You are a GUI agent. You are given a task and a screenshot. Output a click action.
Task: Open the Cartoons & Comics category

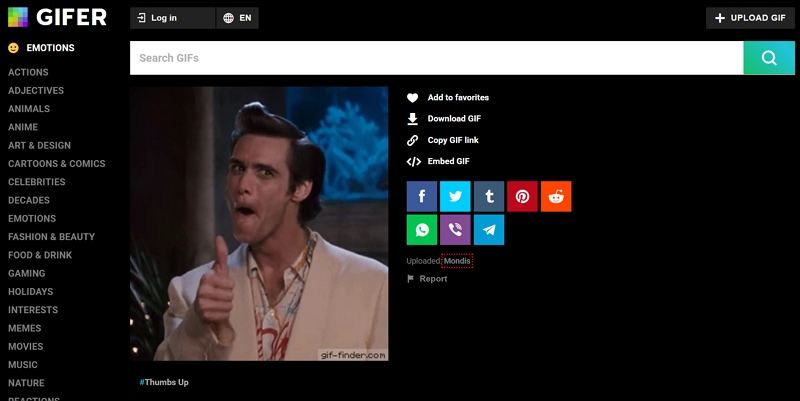pos(57,164)
